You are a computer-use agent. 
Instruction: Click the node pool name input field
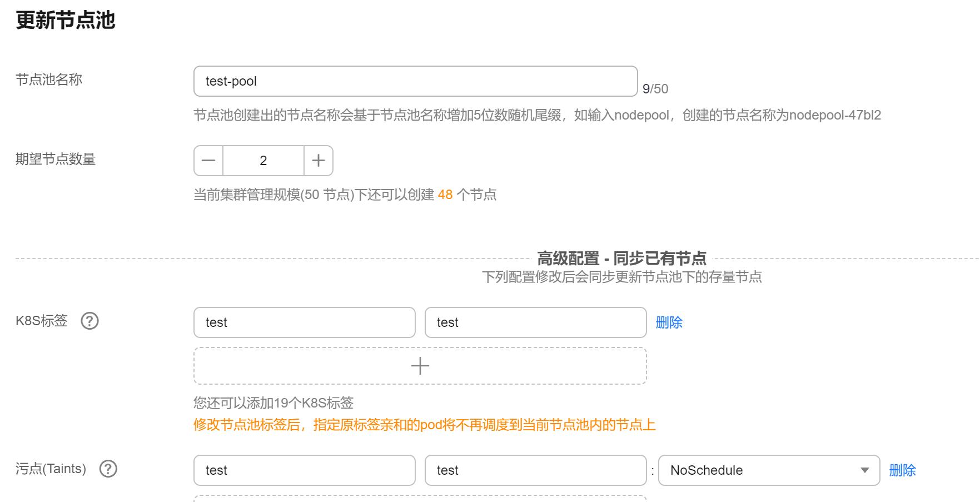(x=415, y=81)
